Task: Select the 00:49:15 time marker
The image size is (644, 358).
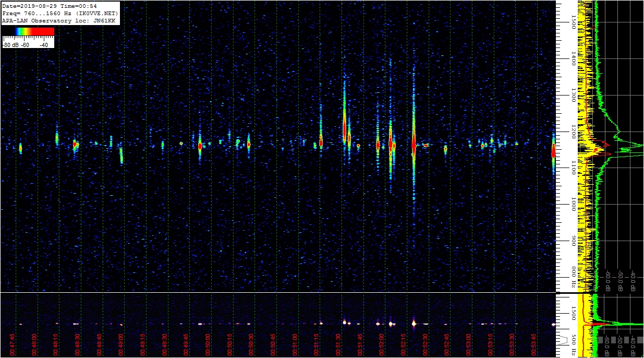Action: [143, 345]
